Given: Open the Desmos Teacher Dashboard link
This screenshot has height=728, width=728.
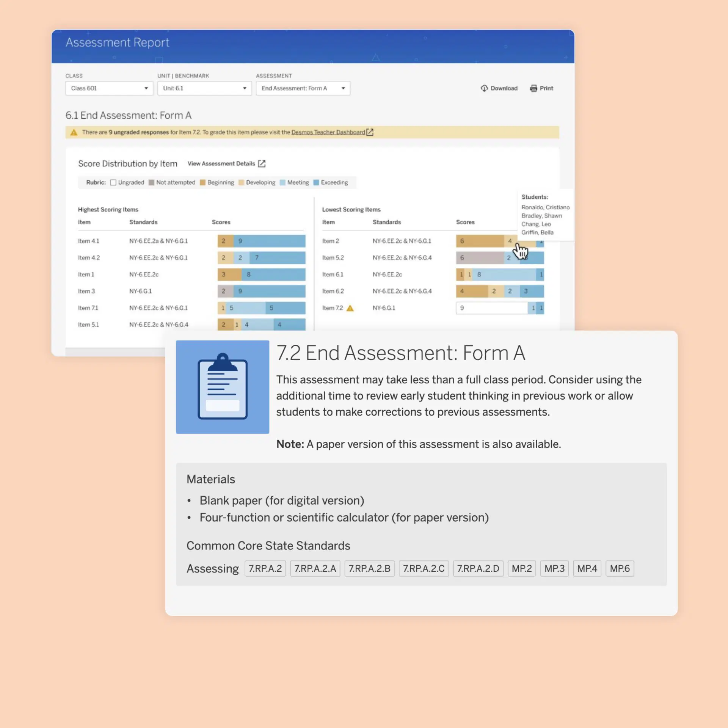Looking at the screenshot, I should (328, 132).
